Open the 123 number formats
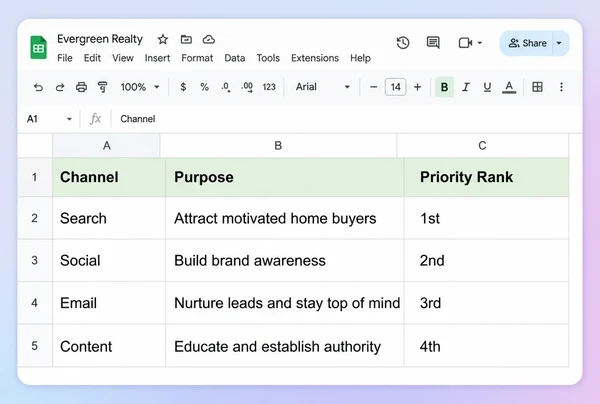This screenshot has height=404, width=600. [x=269, y=87]
